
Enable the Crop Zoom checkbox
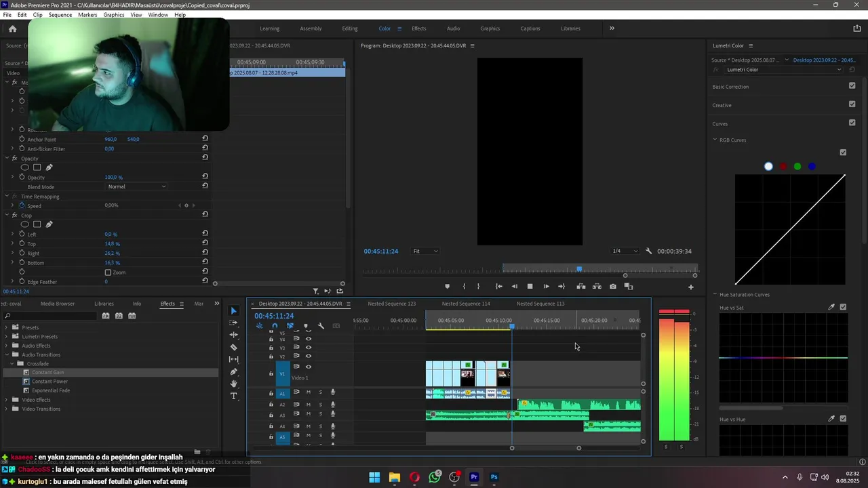click(108, 272)
